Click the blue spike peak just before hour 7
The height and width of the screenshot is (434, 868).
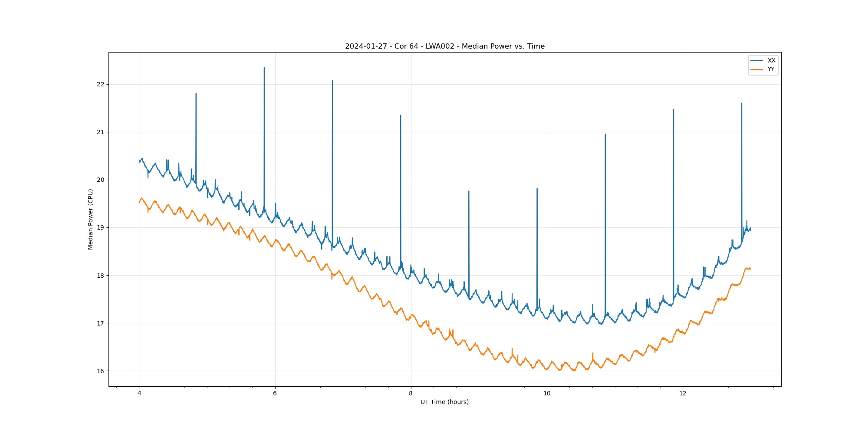tap(332, 80)
